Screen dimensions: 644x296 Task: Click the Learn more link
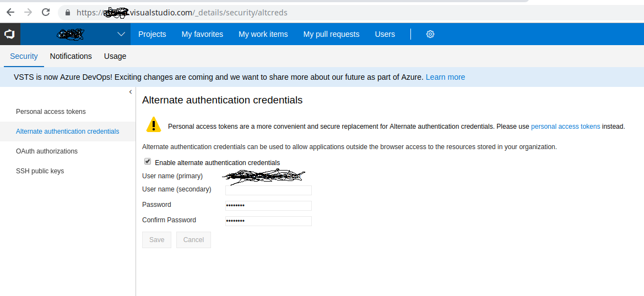[x=445, y=77]
